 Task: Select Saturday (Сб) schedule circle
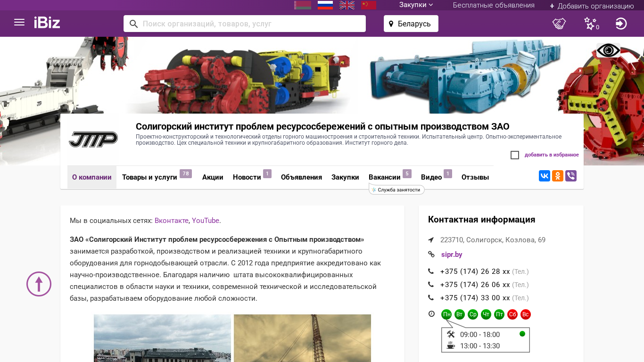pos(512,314)
